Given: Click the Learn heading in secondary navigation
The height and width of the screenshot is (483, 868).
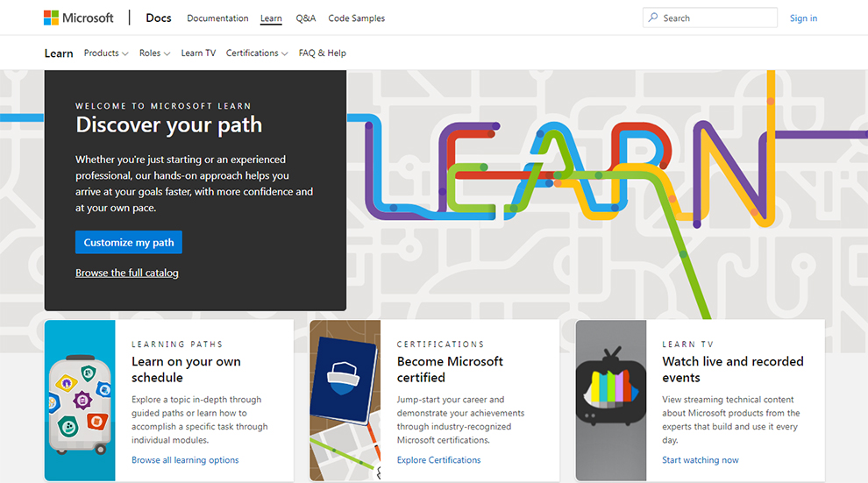Looking at the screenshot, I should [59, 53].
